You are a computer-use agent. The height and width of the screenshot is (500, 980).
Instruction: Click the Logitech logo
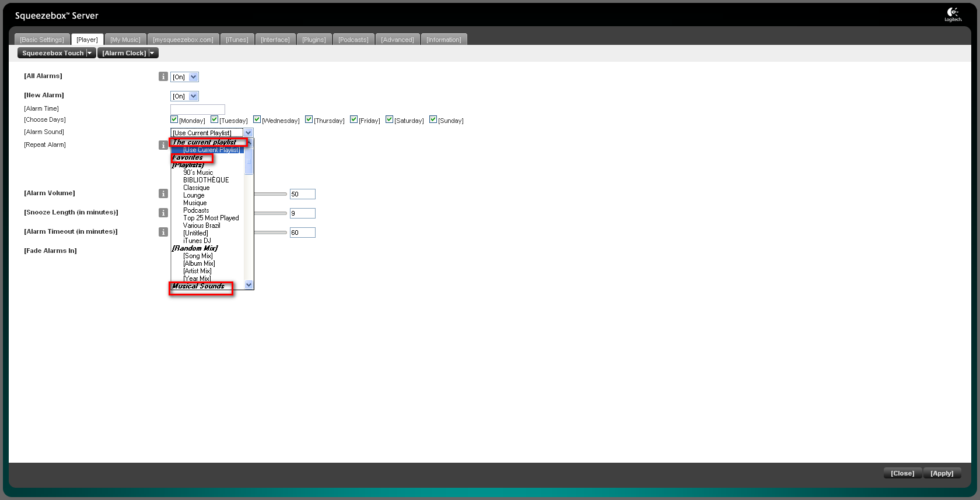tap(953, 15)
